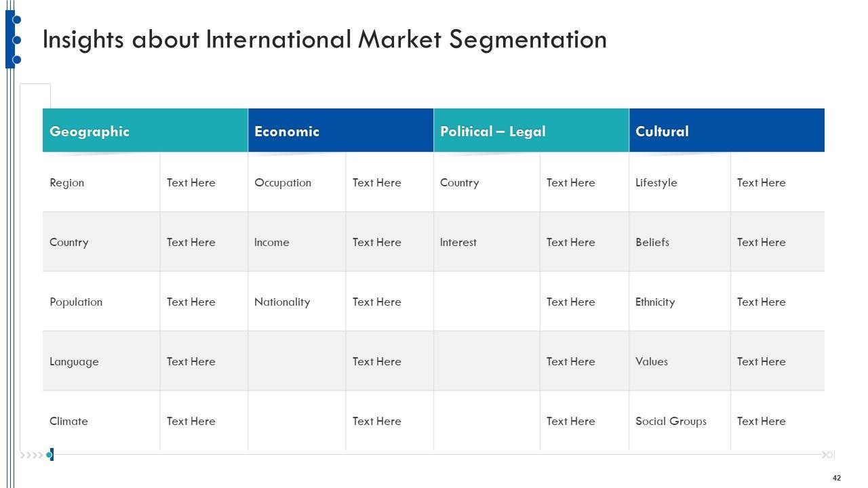
Task: Select the Occupation cell
Action: (x=283, y=183)
